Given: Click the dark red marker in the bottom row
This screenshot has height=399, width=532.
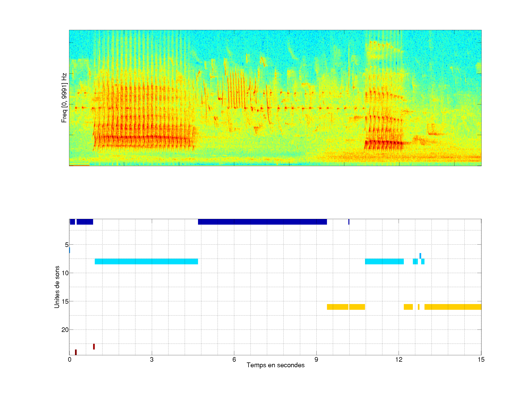Looking at the screenshot, I should click(76, 352).
